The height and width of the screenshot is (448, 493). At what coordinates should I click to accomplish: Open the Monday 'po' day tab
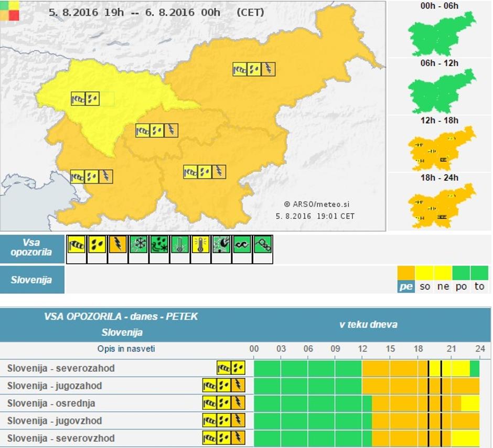(x=461, y=287)
